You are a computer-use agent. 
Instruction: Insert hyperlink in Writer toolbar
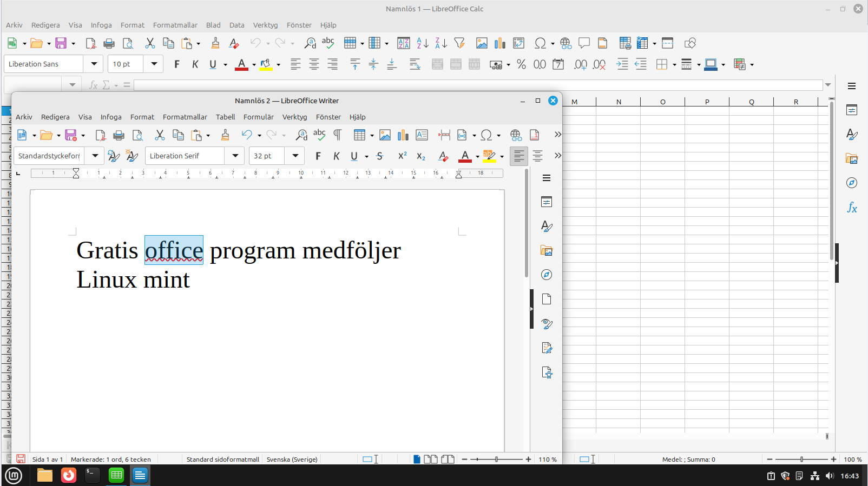point(516,135)
